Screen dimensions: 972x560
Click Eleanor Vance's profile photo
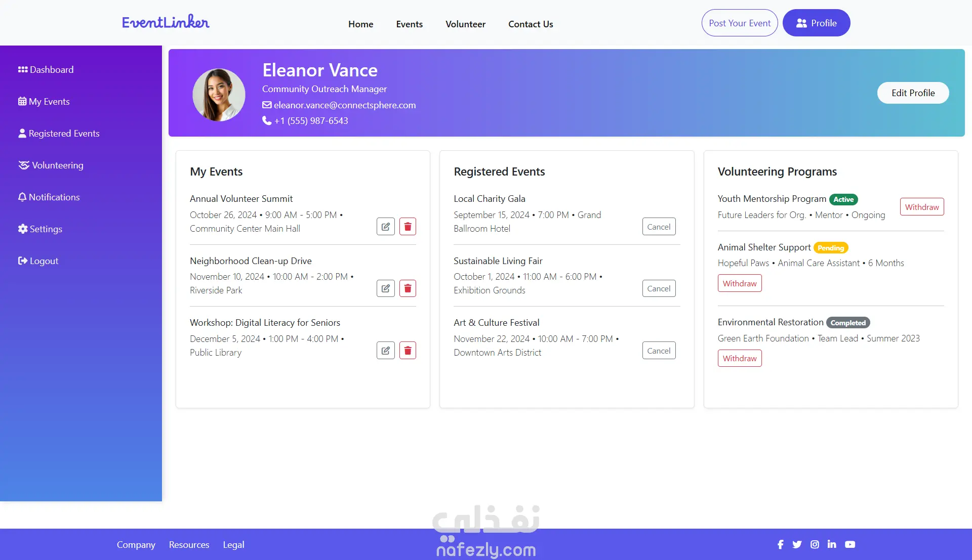click(x=219, y=95)
